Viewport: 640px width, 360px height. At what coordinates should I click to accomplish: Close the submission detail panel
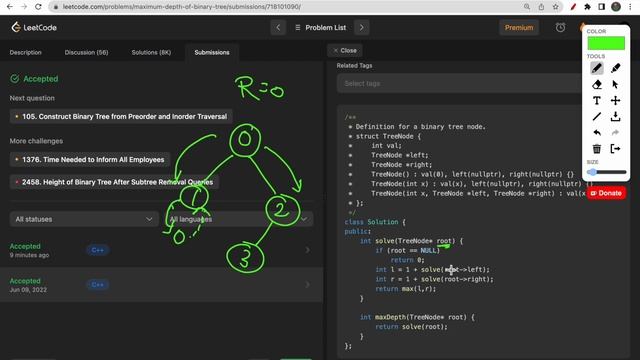(345, 51)
